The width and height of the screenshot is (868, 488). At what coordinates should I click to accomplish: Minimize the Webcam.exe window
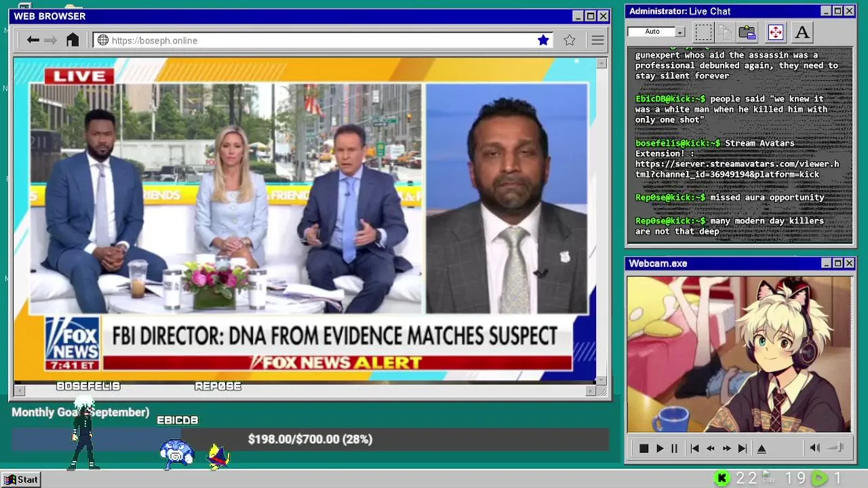tap(826, 263)
